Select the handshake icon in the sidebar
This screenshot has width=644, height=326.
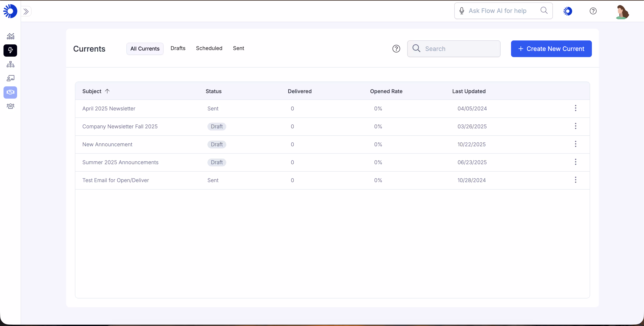click(10, 92)
